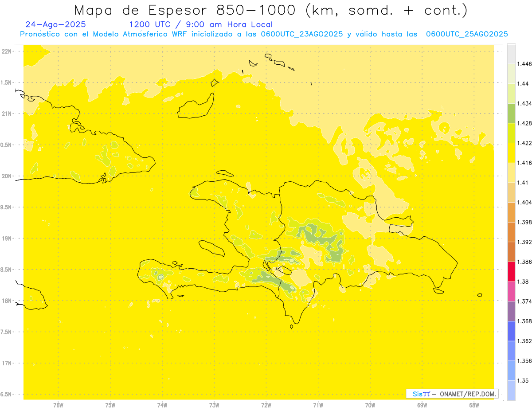Select the date label '24-Ago-2025'
532x411 pixels.
[56, 25]
